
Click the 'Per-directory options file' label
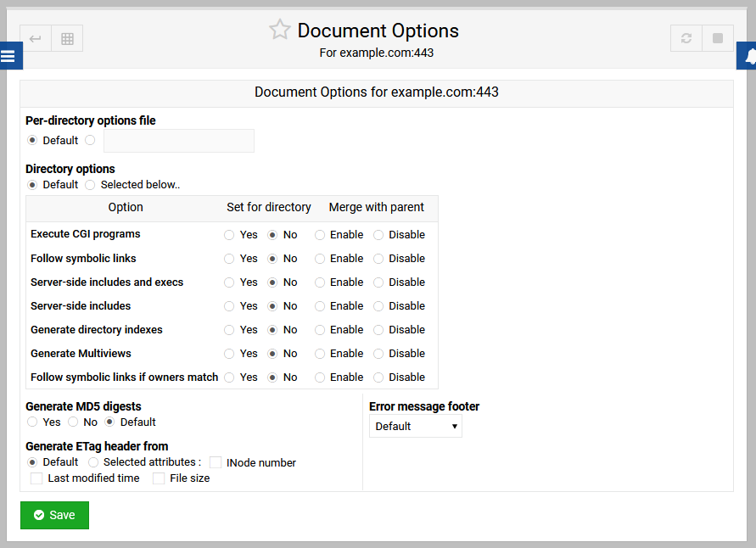click(x=91, y=120)
